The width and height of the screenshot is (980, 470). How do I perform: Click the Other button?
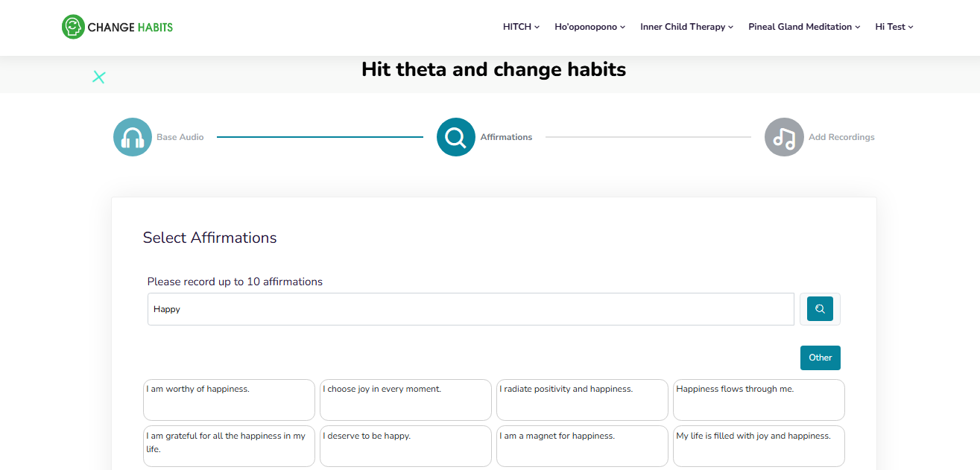pyautogui.click(x=820, y=358)
